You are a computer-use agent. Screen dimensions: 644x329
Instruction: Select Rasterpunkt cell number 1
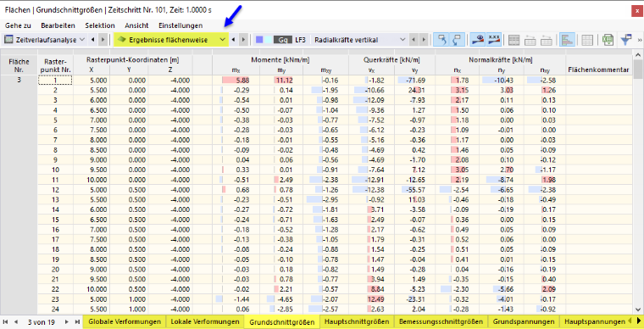55,80
